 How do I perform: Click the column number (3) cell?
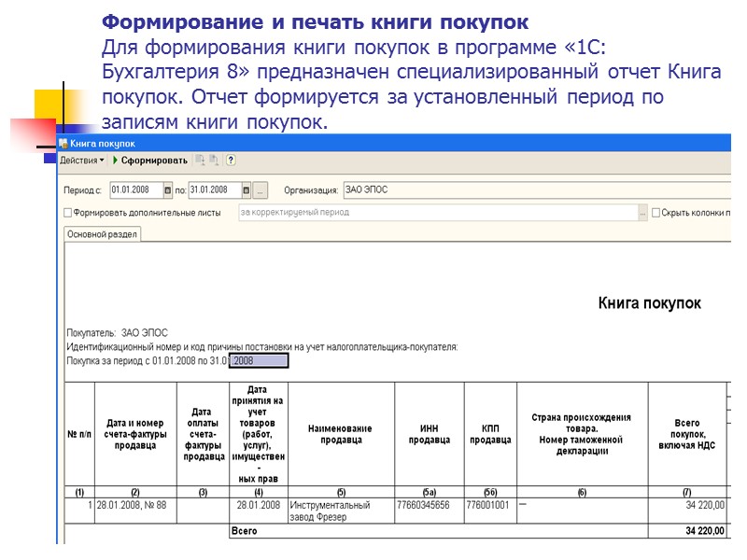point(203,492)
